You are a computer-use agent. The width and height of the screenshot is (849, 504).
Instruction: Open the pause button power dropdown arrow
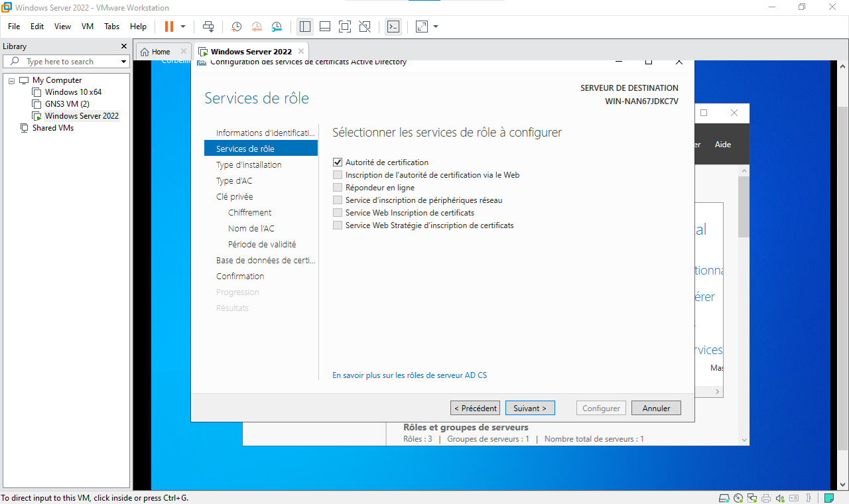click(183, 27)
